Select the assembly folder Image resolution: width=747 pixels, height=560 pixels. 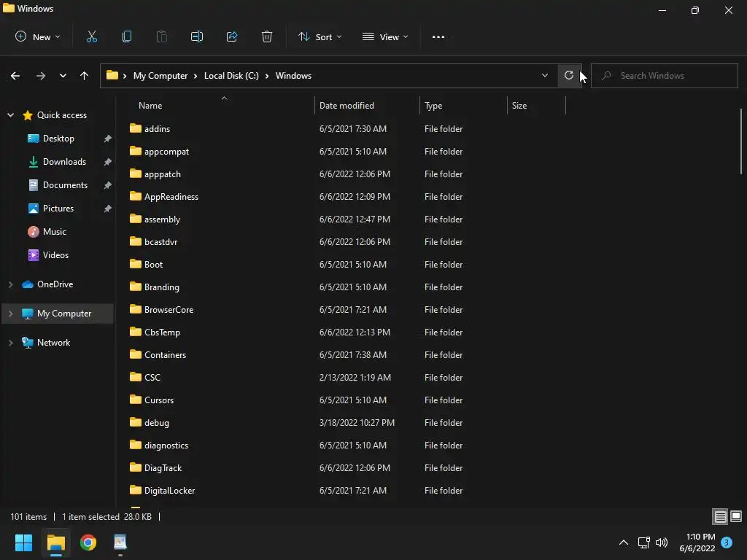[x=162, y=219]
